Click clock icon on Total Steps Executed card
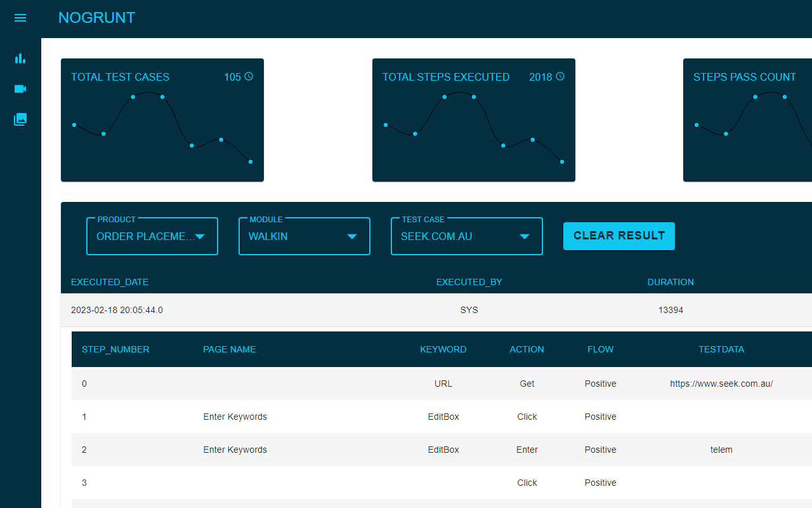The height and width of the screenshot is (508, 812). [560, 76]
